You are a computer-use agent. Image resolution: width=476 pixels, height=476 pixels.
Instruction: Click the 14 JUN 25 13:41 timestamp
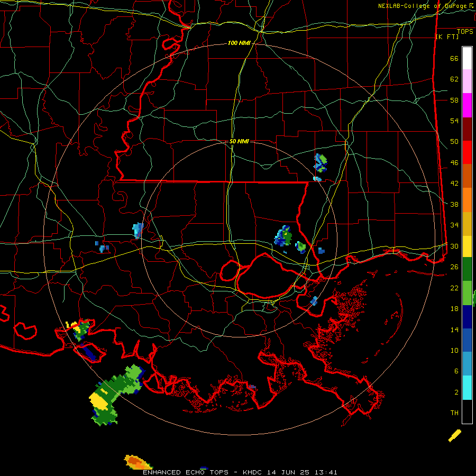[x=302, y=472]
